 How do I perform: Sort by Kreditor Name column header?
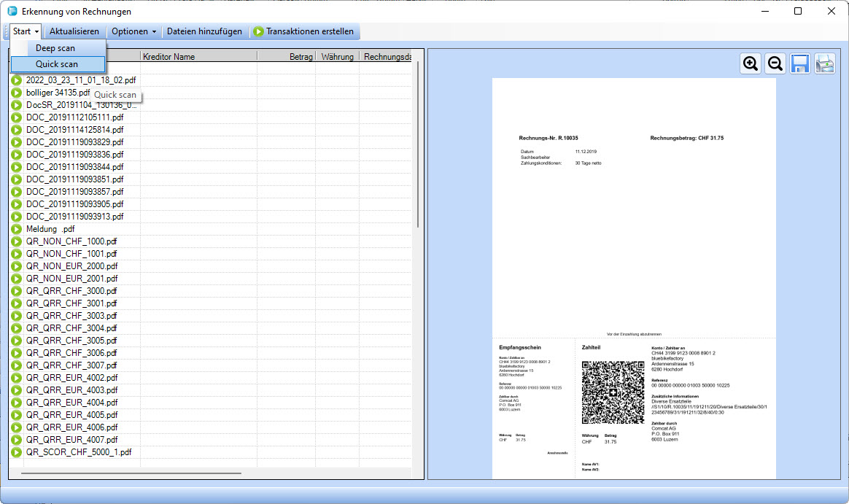(x=198, y=57)
